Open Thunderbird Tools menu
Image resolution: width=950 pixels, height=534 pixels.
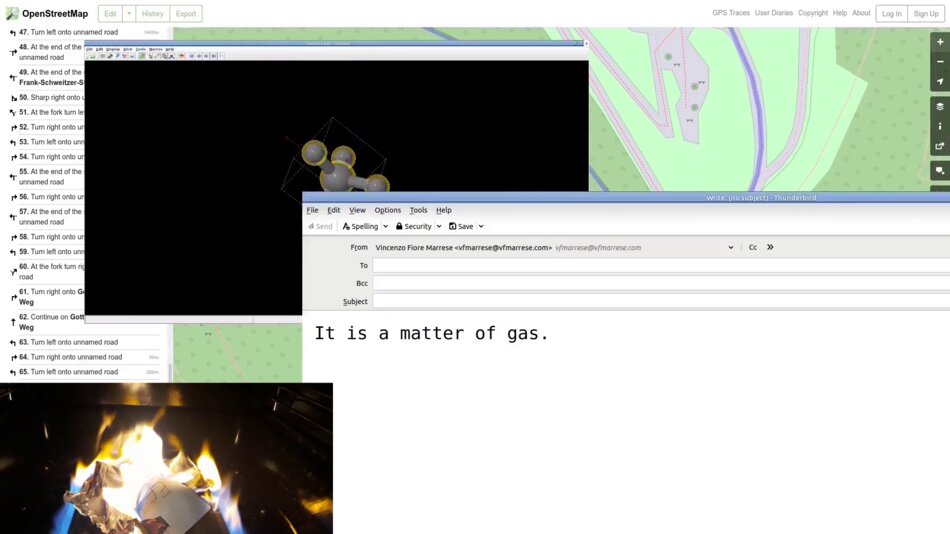(x=419, y=210)
